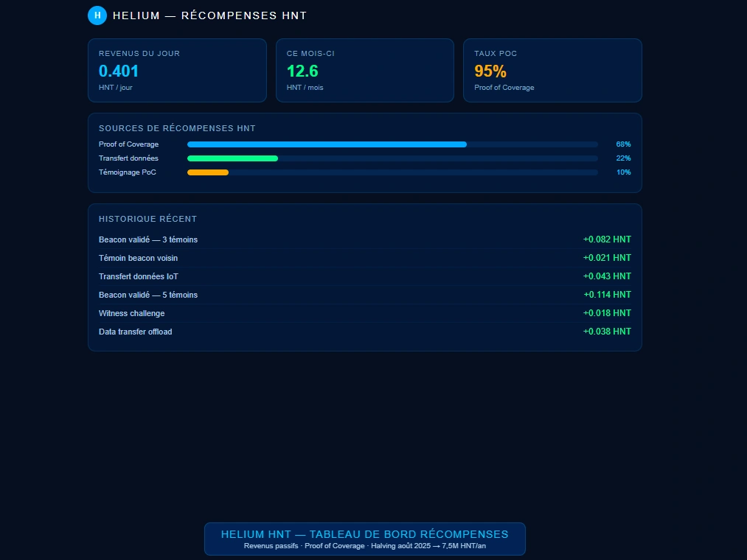This screenshot has width=747, height=560.
Task: Select the Transfert données IoT row
Action: click(x=365, y=276)
